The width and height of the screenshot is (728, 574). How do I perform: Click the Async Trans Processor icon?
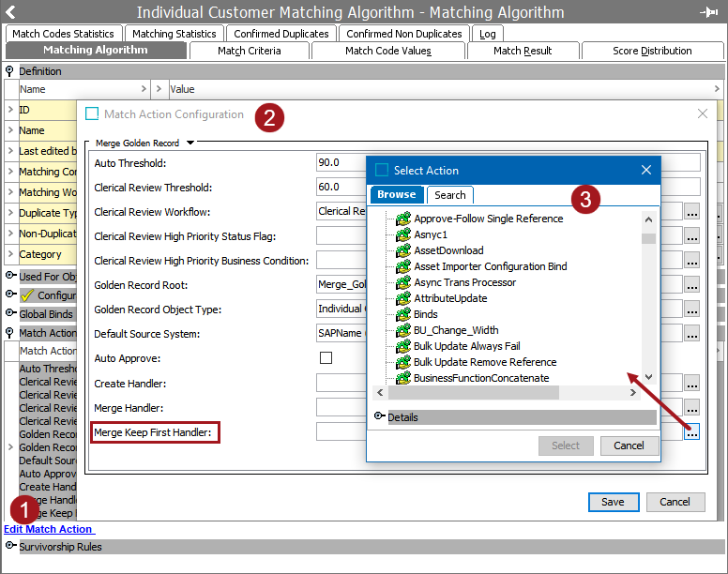[403, 282]
